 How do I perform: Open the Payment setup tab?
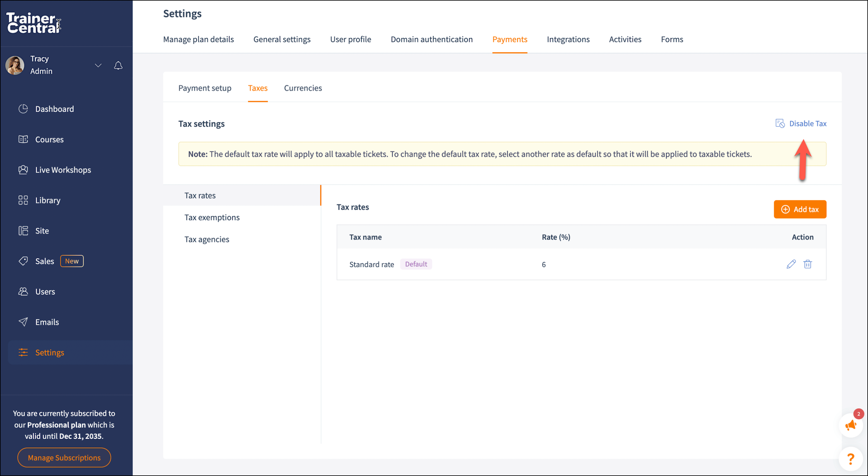coord(205,88)
